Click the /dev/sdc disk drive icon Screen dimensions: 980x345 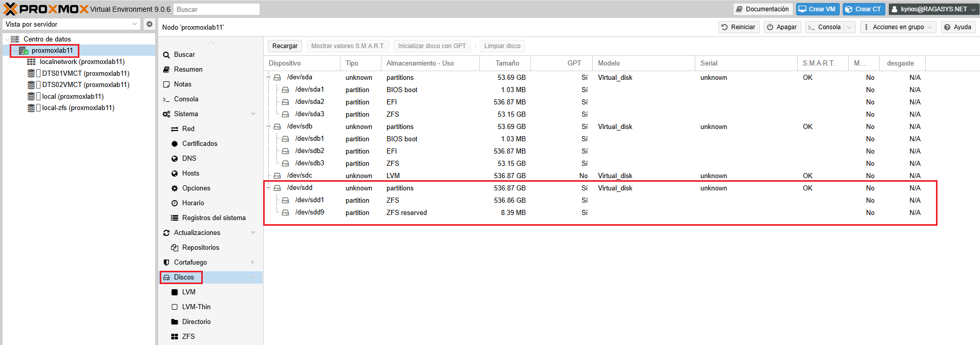[x=277, y=176]
